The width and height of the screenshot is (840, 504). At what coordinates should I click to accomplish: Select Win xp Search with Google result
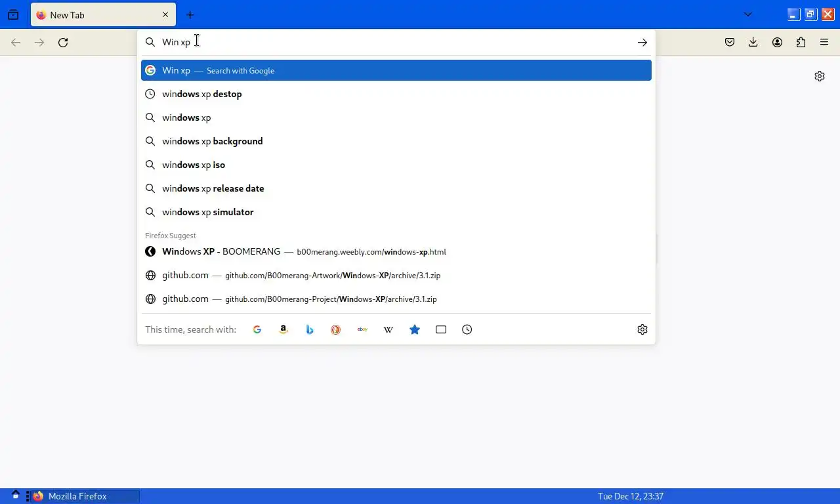(x=396, y=70)
